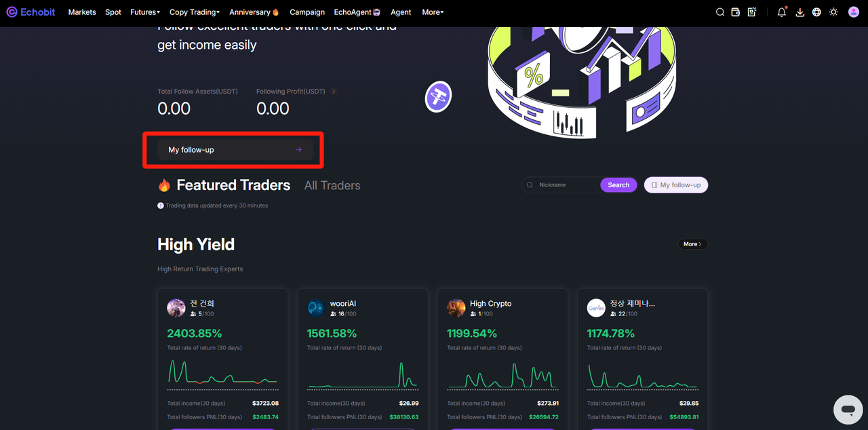The image size is (868, 430).
Task: Click the 전 건희 return chart
Action: tap(222, 374)
